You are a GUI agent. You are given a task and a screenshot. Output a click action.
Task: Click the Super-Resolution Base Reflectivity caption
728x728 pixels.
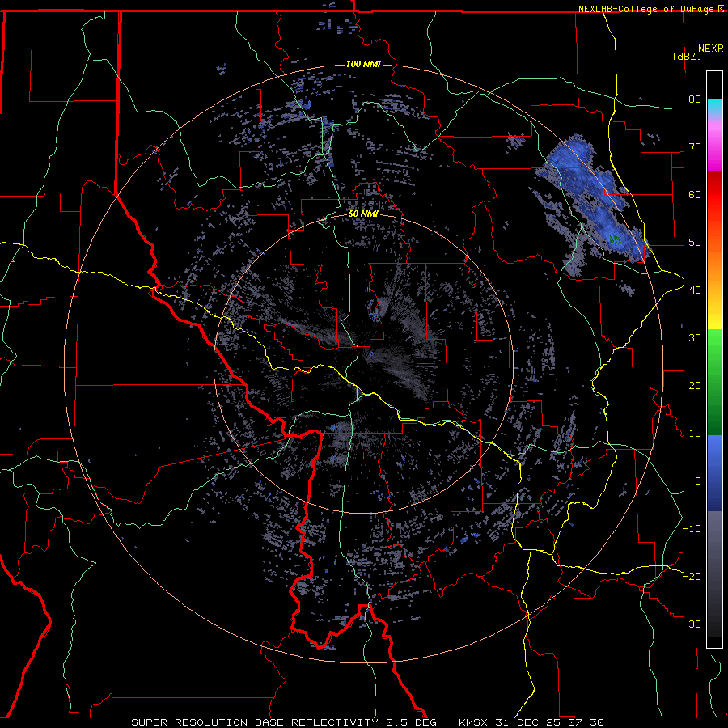click(x=368, y=722)
